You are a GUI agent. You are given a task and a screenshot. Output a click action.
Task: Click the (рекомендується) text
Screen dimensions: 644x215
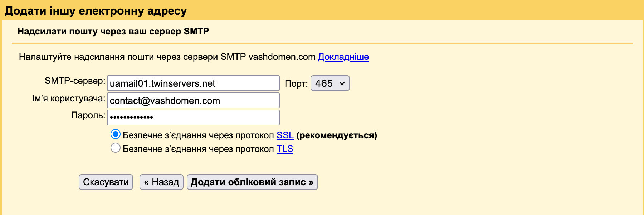pyautogui.click(x=337, y=135)
